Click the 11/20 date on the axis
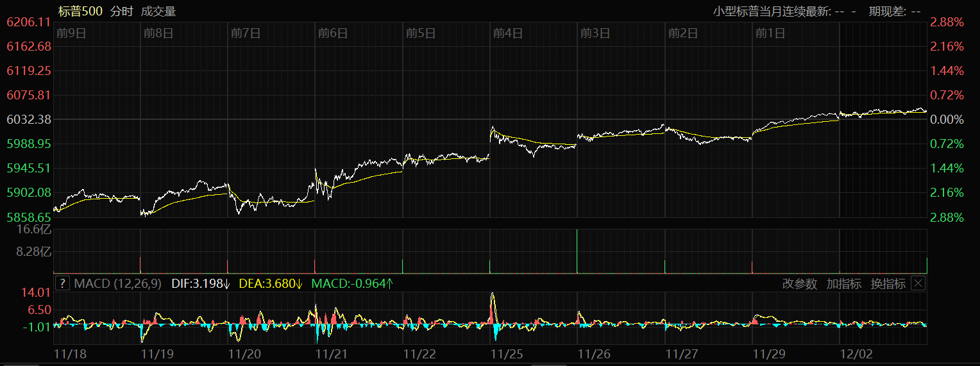 point(245,353)
